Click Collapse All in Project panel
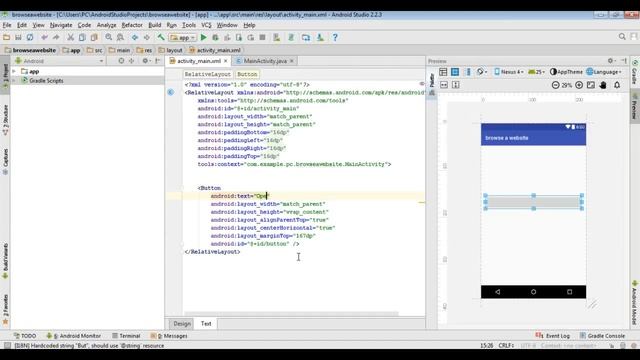Viewport: 640px width, 360px height. point(131,61)
